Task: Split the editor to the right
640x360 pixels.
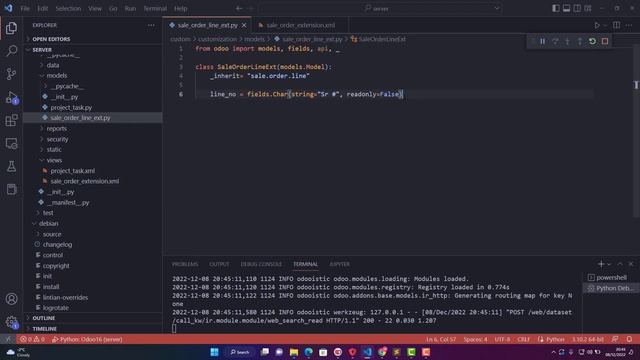Action: [x=616, y=25]
